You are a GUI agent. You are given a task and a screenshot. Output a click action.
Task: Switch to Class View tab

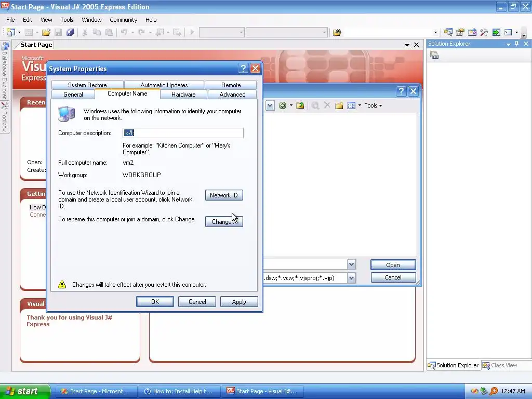click(x=500, y=365)
